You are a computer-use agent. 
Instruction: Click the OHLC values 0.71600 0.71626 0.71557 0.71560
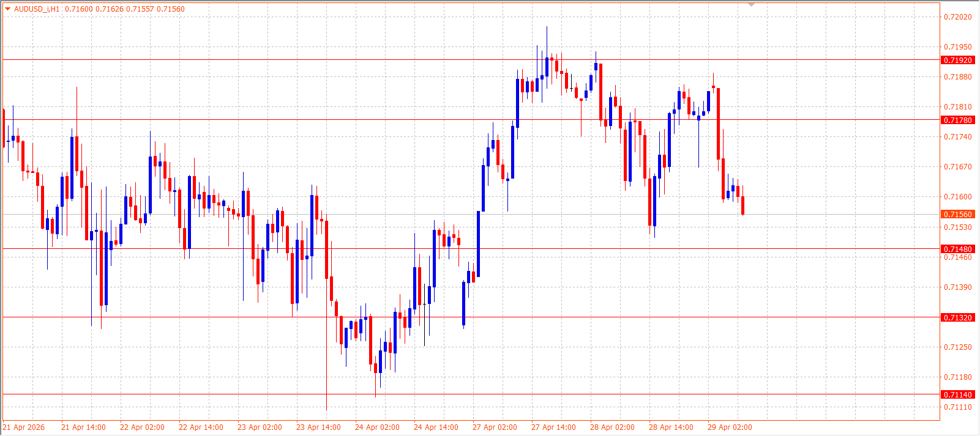click(x=125, y=9)
